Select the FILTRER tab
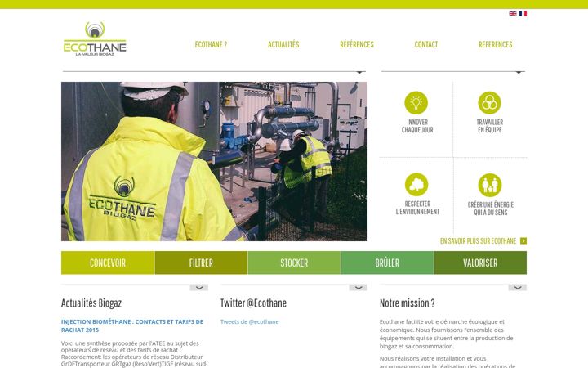Image resolution: width=588 pixels, height=368 pixels. pyautogui.click(x=201, y=263)
